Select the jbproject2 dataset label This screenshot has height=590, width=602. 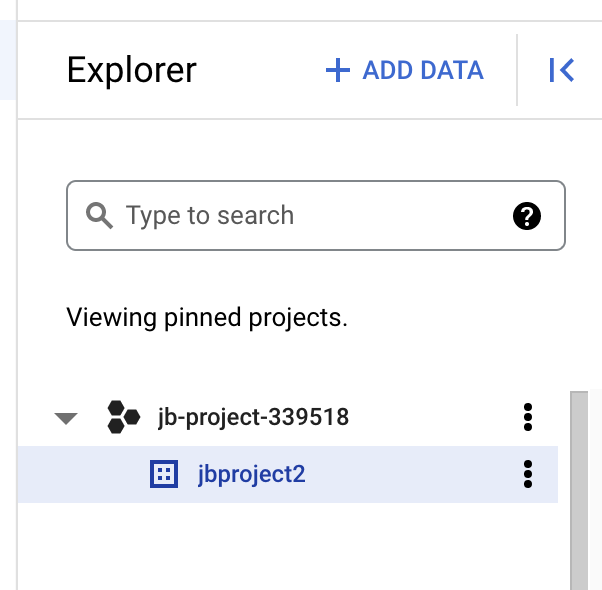coord(251,474)
